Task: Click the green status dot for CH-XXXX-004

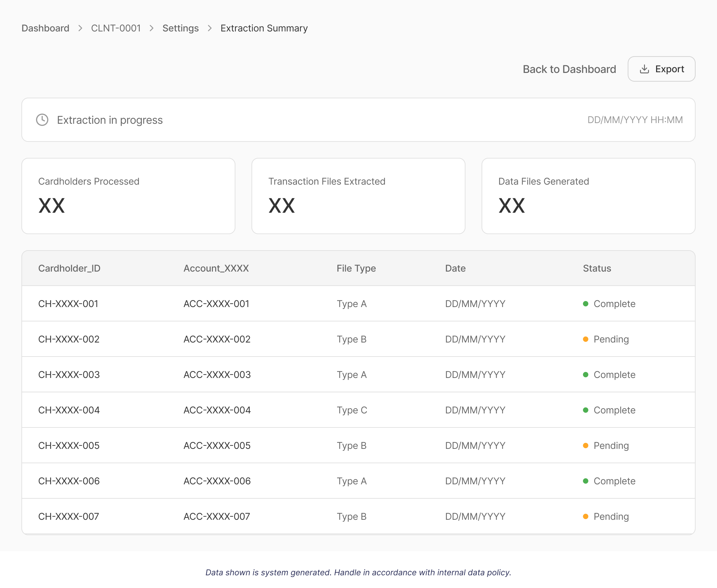Action: (x=585, y=410)
